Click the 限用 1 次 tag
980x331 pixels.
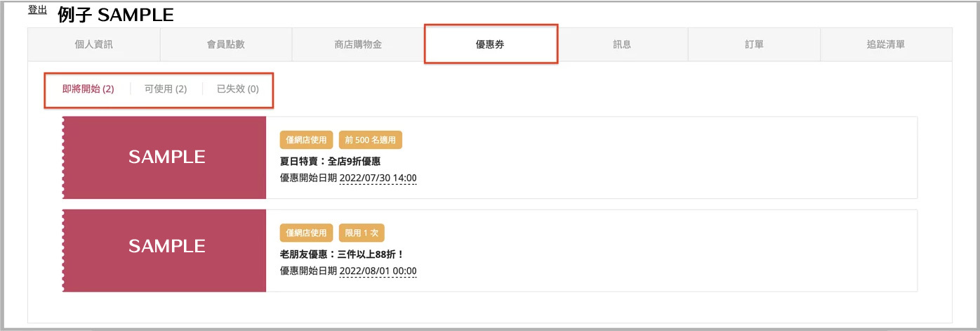(x=362, y=233)
